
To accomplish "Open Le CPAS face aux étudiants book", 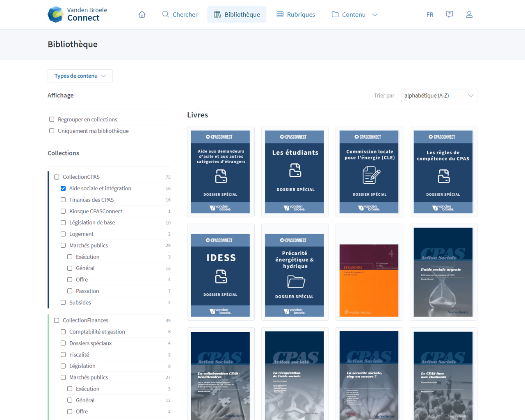I will click(443, 374).
